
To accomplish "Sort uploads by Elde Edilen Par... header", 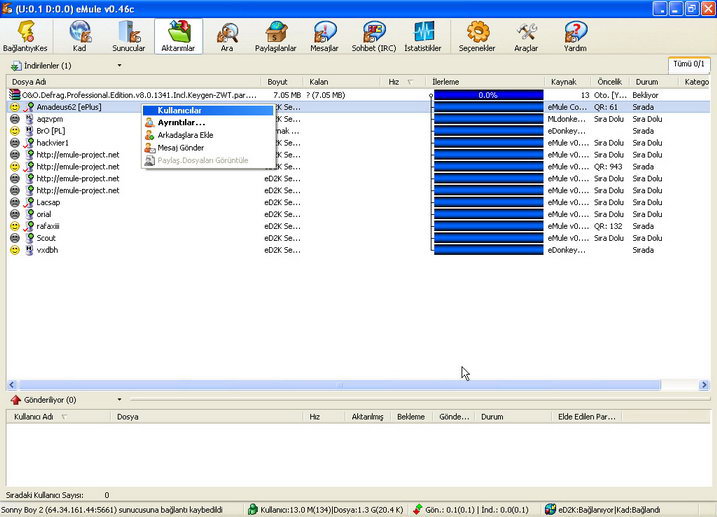I will tap(587, 416).
